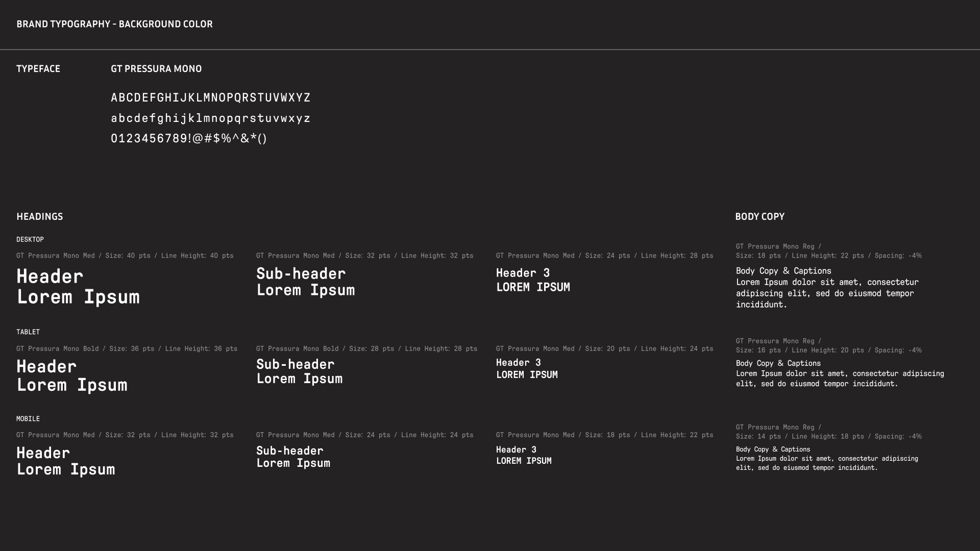
Task: Select the desktop 40 pts Header sample
Action: 78,287
